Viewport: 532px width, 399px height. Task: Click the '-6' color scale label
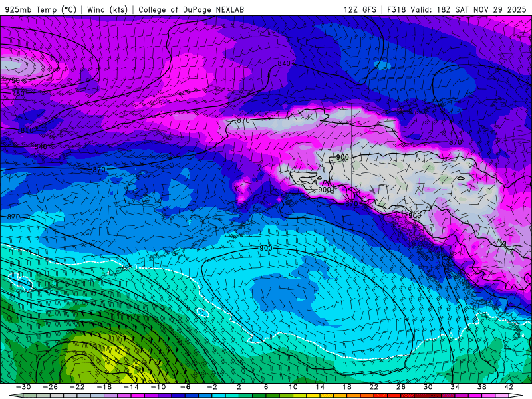pyautogui.click(x=186, y=387)
